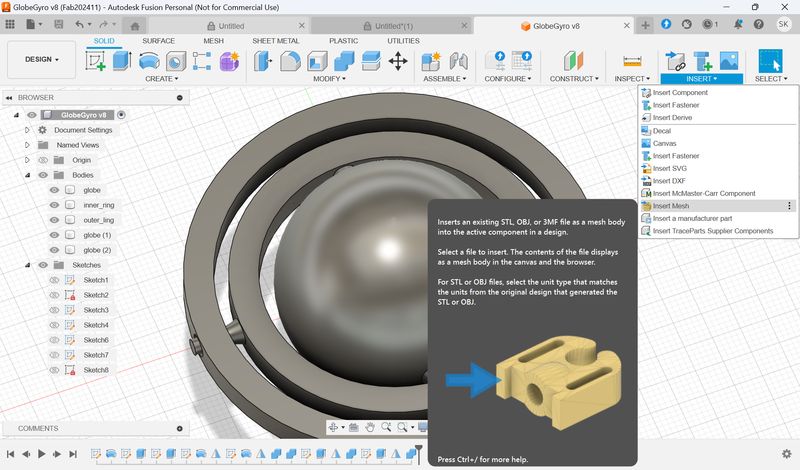Hide the outer_ring body
800x470 pixels.
point(54,220)
